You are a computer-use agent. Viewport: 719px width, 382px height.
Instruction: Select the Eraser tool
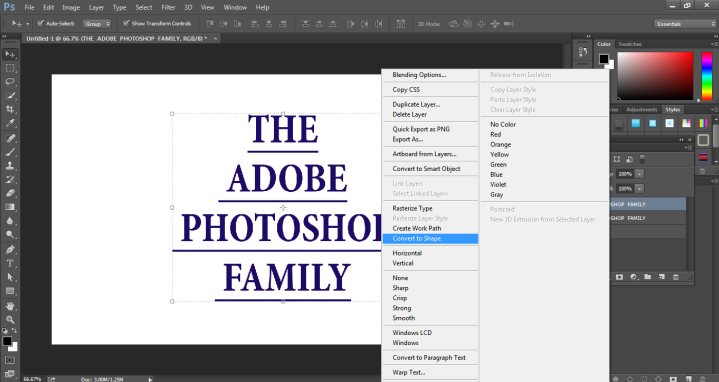pyautogui.click(x=10, y=193)
